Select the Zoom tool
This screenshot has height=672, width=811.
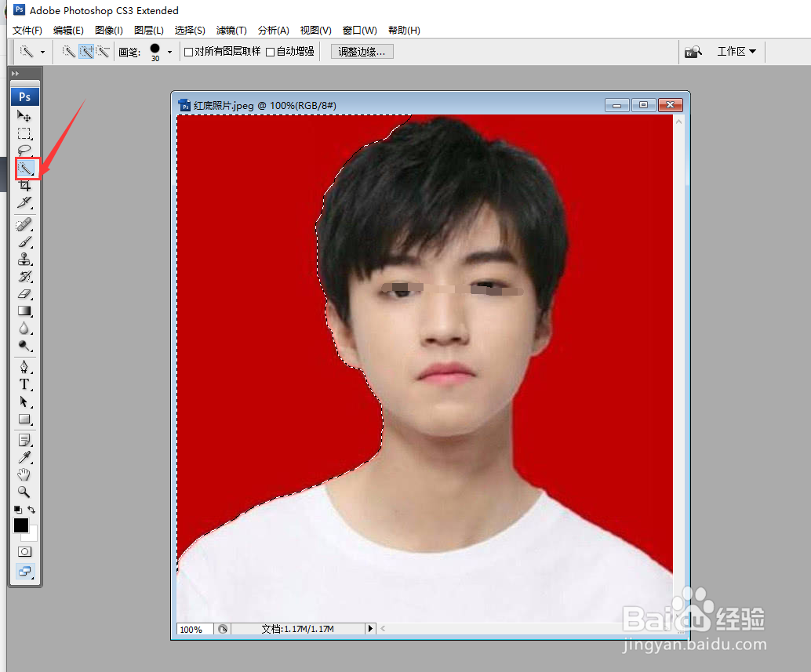25,492
